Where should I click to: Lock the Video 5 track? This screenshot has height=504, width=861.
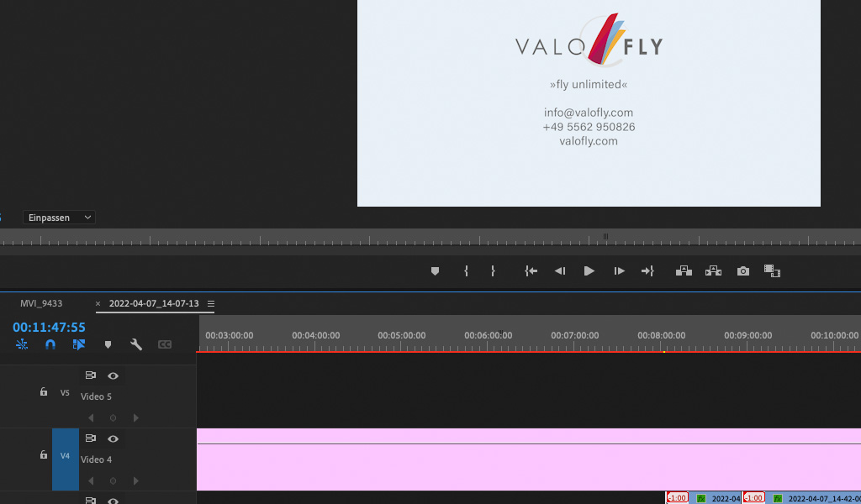tap(44, 392)
